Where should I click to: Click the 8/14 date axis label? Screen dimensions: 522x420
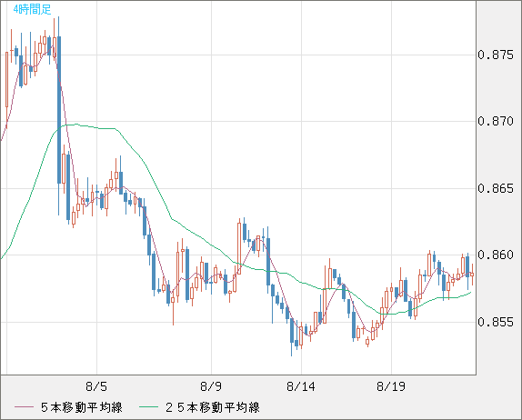tap(301, 386)
